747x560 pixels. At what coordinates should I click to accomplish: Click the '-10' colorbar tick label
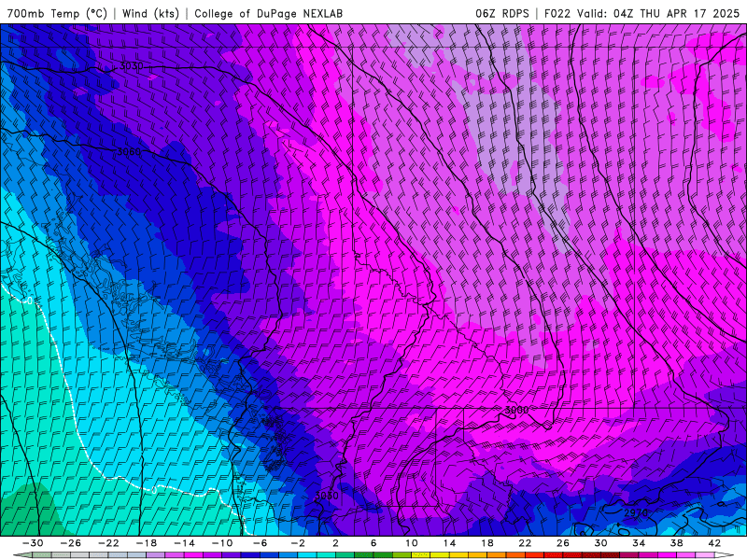pyautogui.click(x=222, y=543)
